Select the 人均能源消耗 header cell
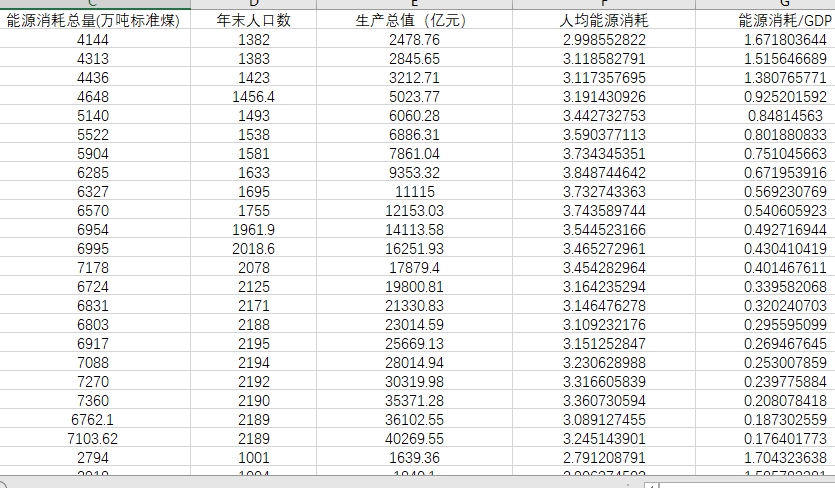 point(604,20)
